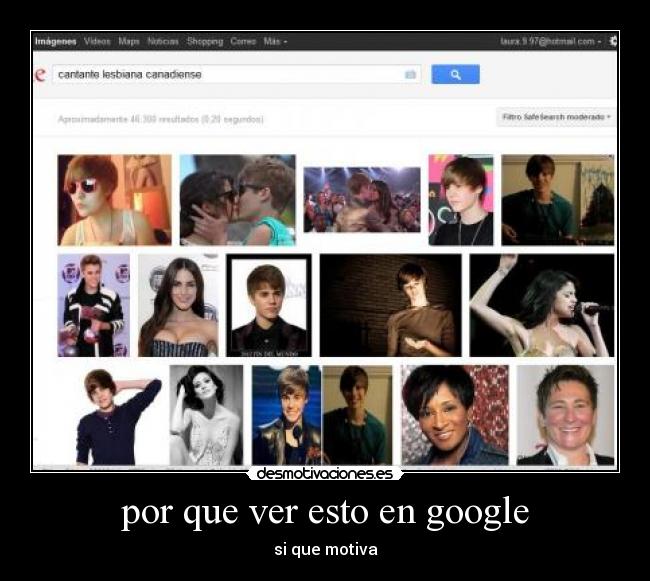This screenshot has width=650, height=581.
Task: Open thumbnail with blue stage background
Action: point(286,415)
